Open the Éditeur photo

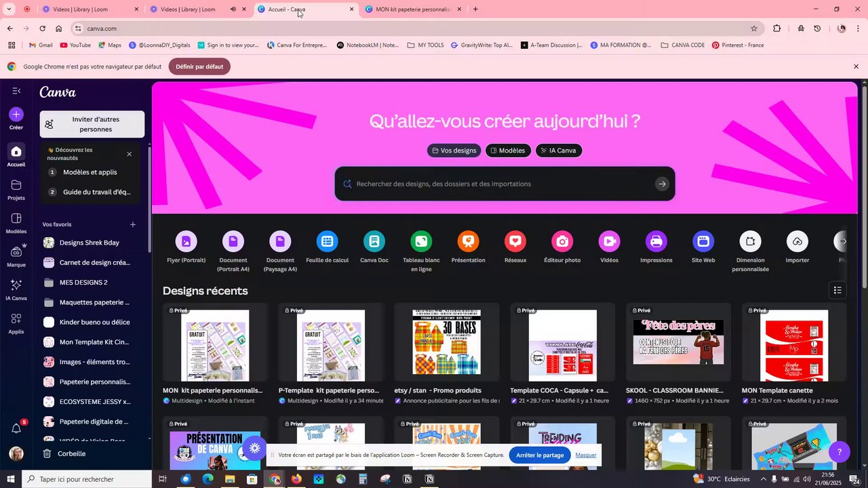click(x=562, y=248)
